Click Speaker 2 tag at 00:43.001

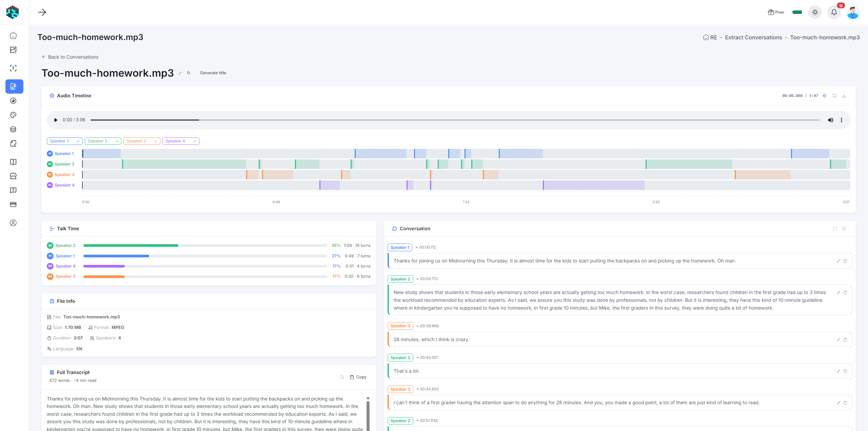(x=400, y=358)
